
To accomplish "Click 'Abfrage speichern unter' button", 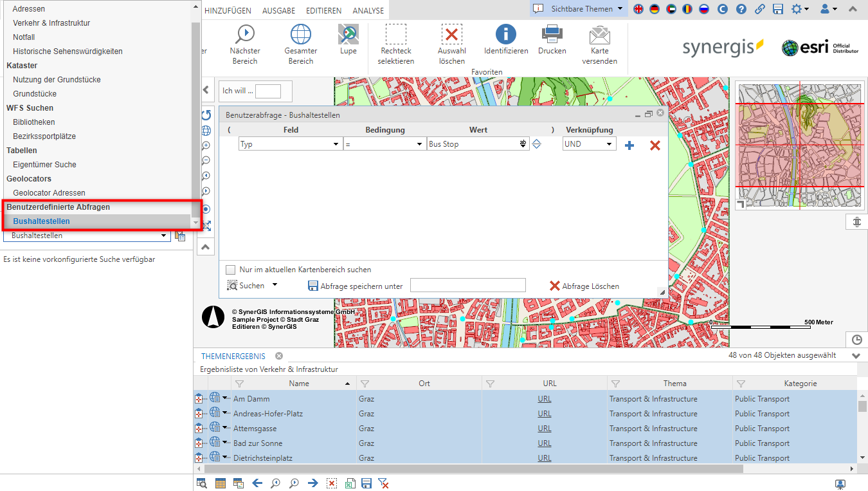I will click(355, 285).
